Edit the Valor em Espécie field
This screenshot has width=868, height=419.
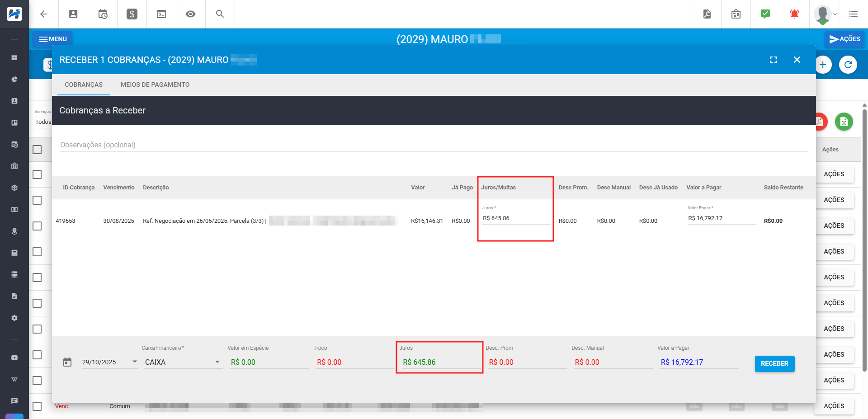point(269,362)
